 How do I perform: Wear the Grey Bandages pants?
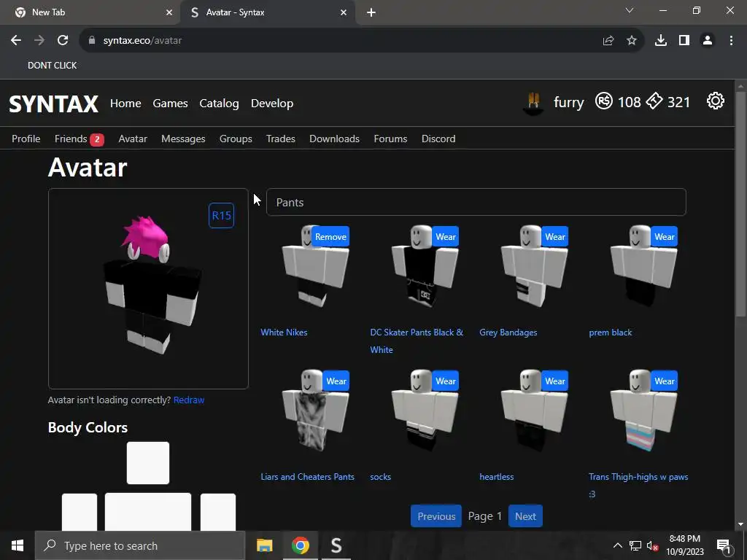(x=555, y=237)
